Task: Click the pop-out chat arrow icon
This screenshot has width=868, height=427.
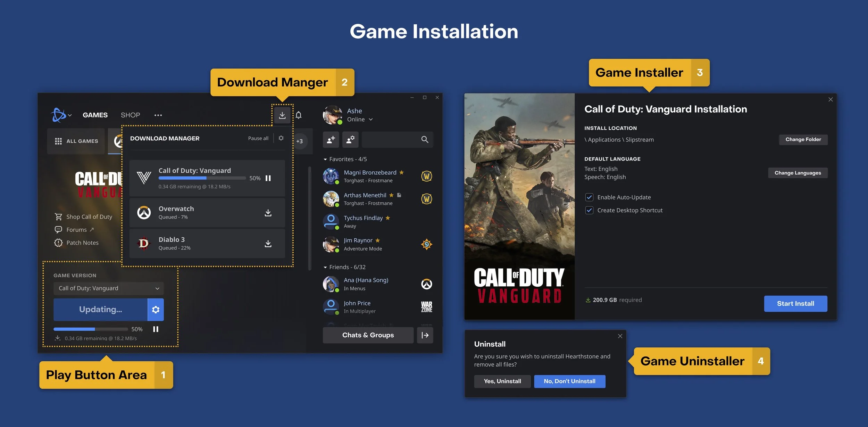Action: coord(425,335)
